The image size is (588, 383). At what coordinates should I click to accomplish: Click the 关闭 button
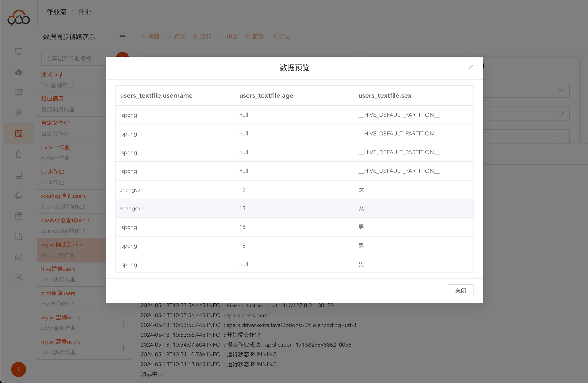[461, 290]
